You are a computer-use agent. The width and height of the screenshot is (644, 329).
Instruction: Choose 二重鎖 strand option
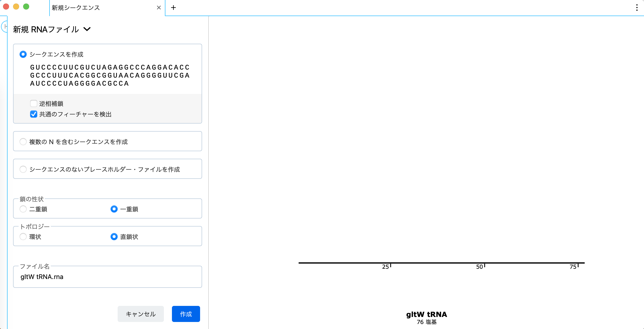point(23,209)
